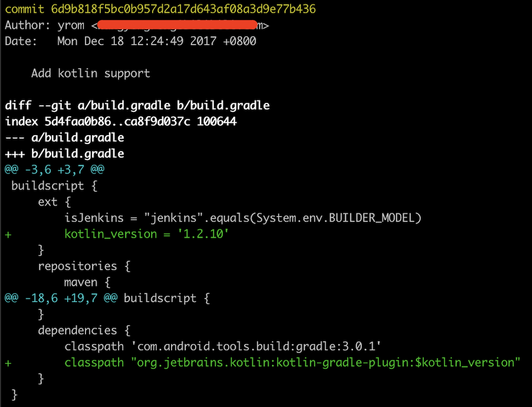Click the "ext {" line
532x407 pixels.
click(54, 202)
